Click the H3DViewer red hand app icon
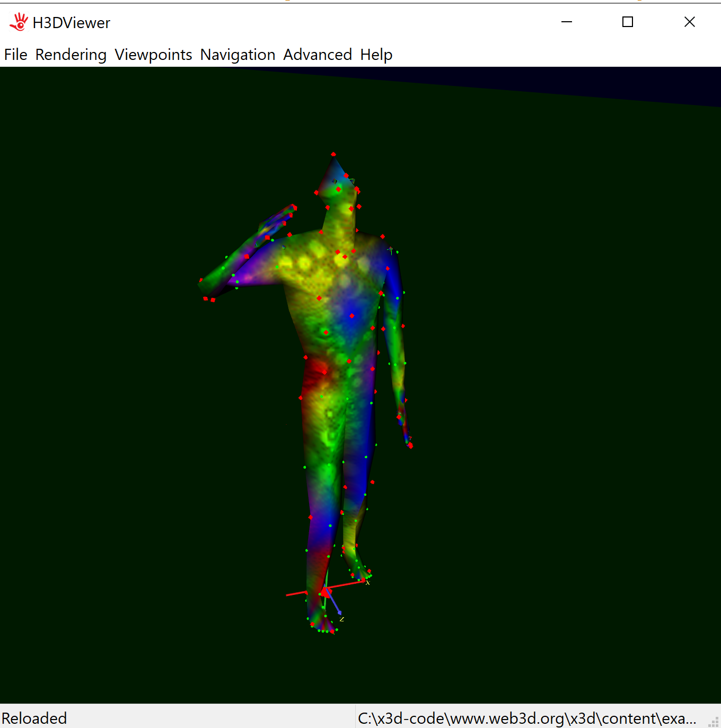Image resolution: width=721 pixels, height=728 pixels. point(19,22)
